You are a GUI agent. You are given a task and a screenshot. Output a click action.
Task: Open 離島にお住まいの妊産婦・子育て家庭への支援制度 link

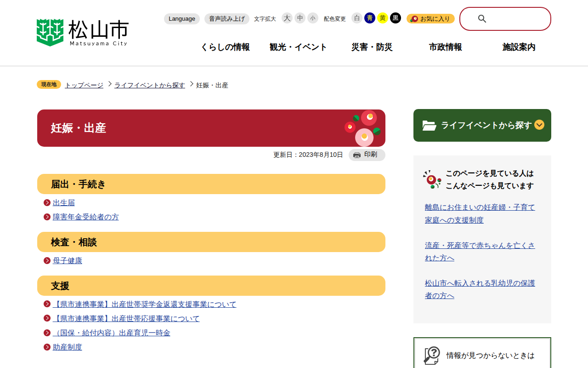480,213
